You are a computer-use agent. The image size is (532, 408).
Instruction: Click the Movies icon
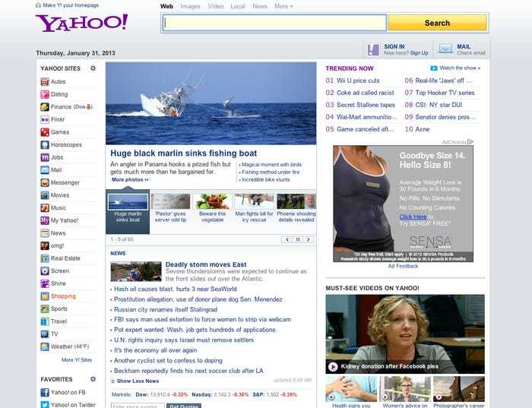(x=45, y=195)
